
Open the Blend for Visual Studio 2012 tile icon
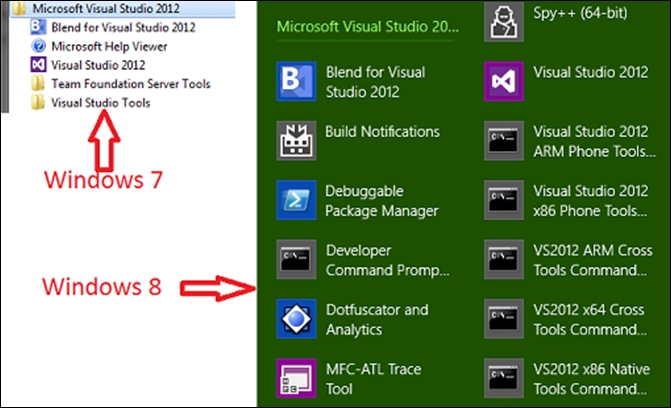[296, 81]
